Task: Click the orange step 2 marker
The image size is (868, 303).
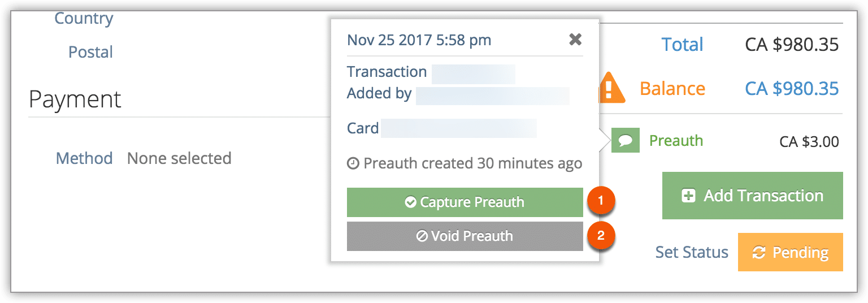Action: click(601, 235)
